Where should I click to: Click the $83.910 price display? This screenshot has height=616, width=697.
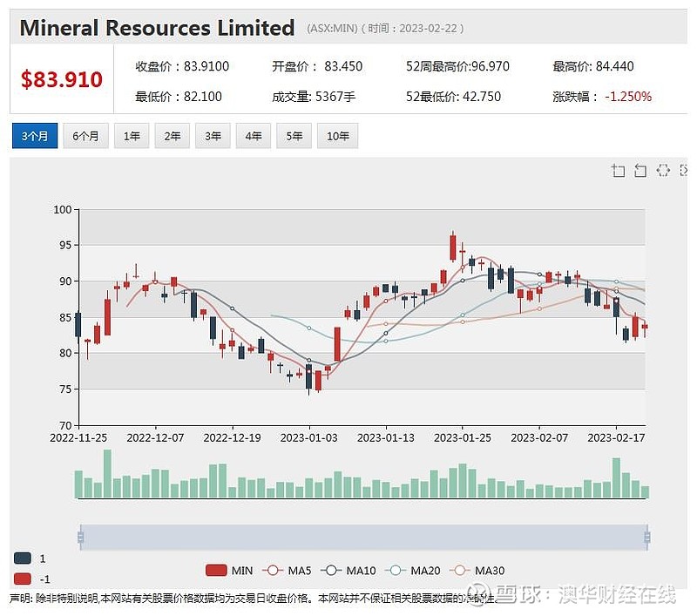click(61, 78)
